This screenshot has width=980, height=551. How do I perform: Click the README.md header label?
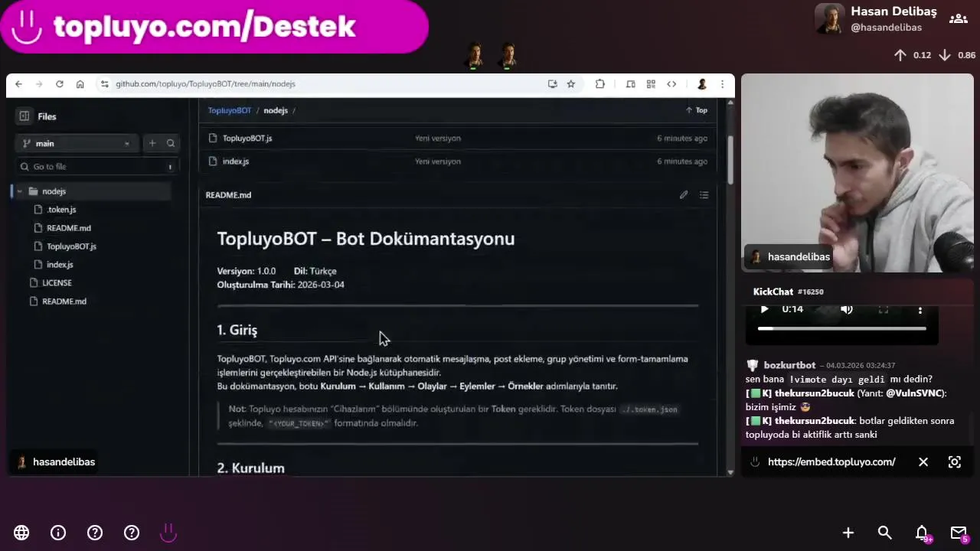pyautogui.click(x=228, y=195)
